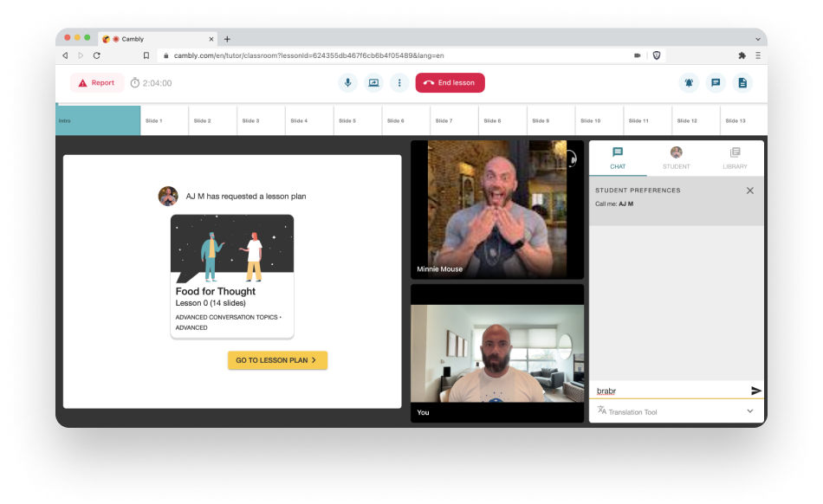Close the Student Preferences panel
Screen dimensions: 823x504
pyautogui.click(x=750, y=191)
